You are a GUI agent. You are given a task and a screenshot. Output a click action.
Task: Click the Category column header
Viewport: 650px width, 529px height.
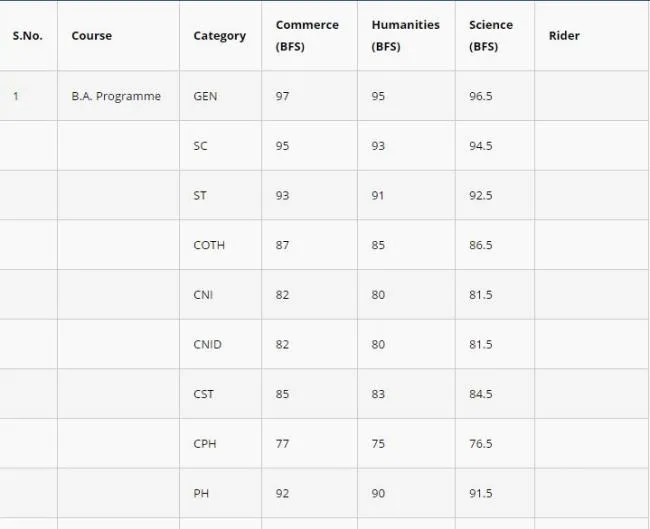pos(220,36)
